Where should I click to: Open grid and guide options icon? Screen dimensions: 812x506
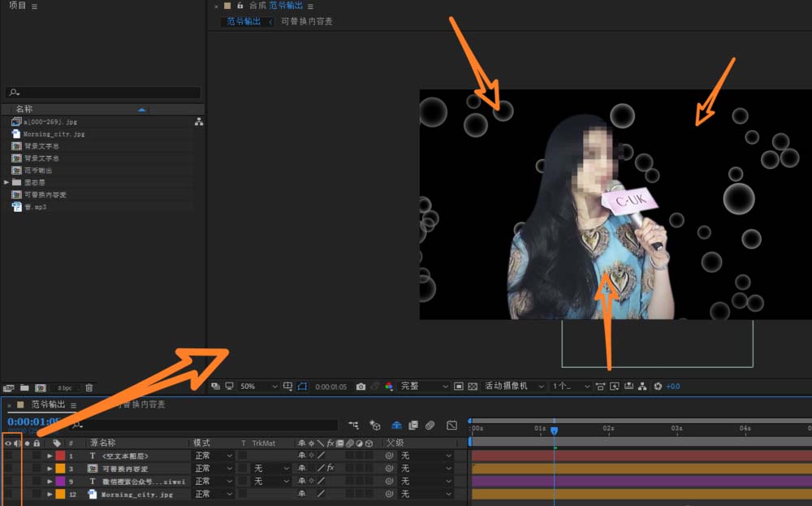coord(288,387)
